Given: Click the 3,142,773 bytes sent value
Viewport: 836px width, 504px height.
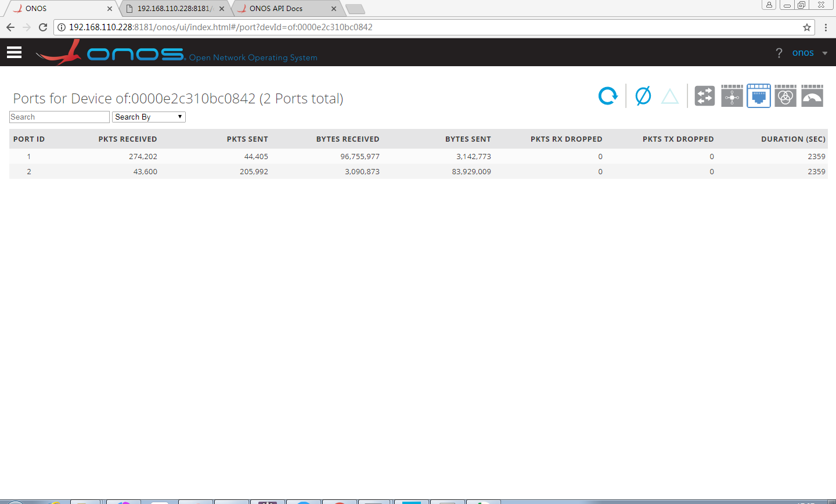Looking at the screenshot, I should 474,156.
